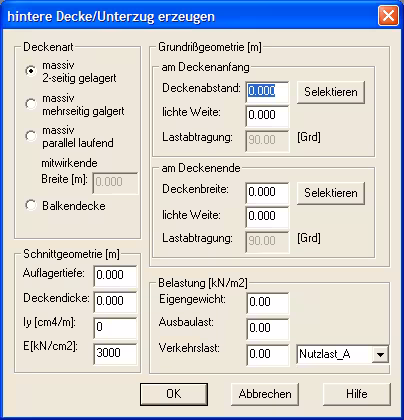Focus lichte Weite field in am Deckenende
The image size is (404, 420).
(267, 216)
